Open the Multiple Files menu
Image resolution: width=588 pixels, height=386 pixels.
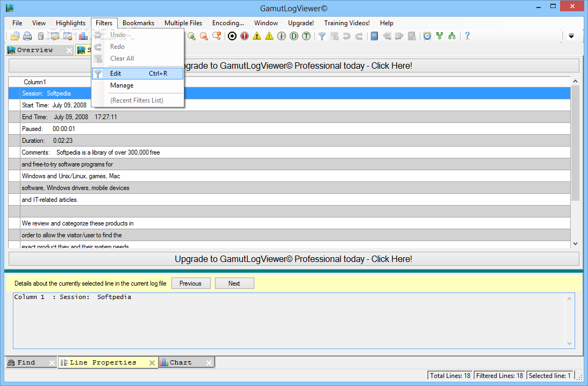pyautogui.click(x=183, y=23)
